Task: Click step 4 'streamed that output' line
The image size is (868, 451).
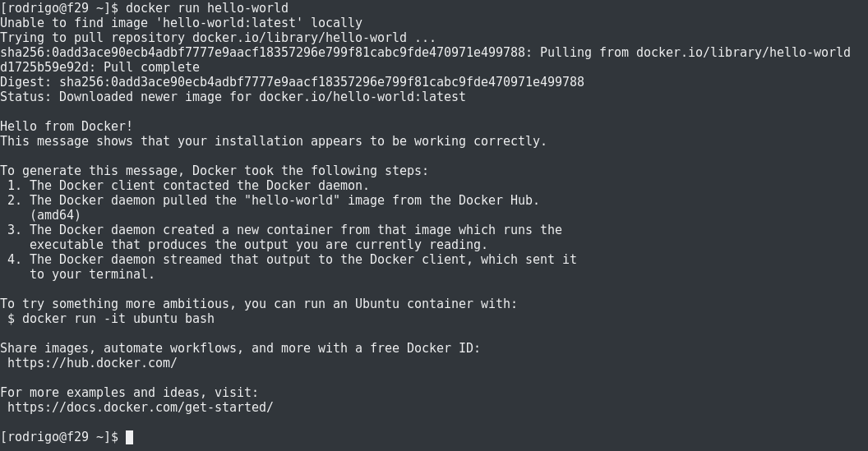Action: (x=302, y=260)
